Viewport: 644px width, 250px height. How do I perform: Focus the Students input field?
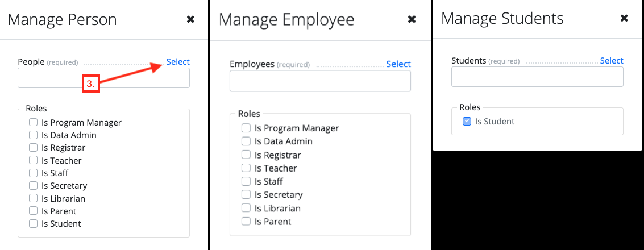point(537,77)
